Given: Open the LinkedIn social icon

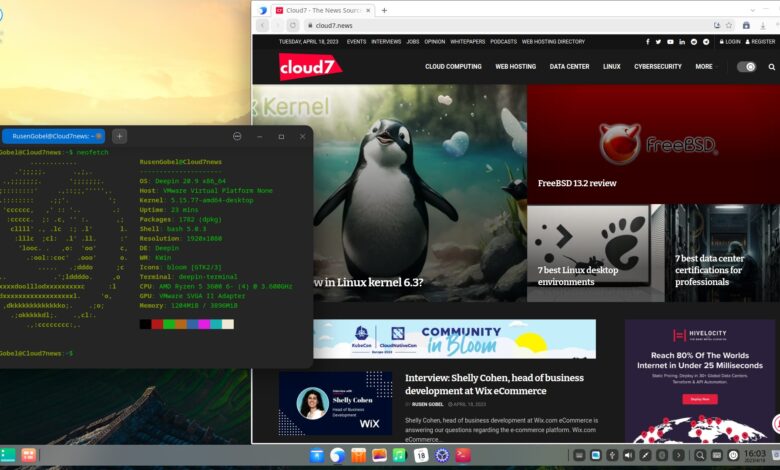Looking at the screenshot, I should (682, 42).
